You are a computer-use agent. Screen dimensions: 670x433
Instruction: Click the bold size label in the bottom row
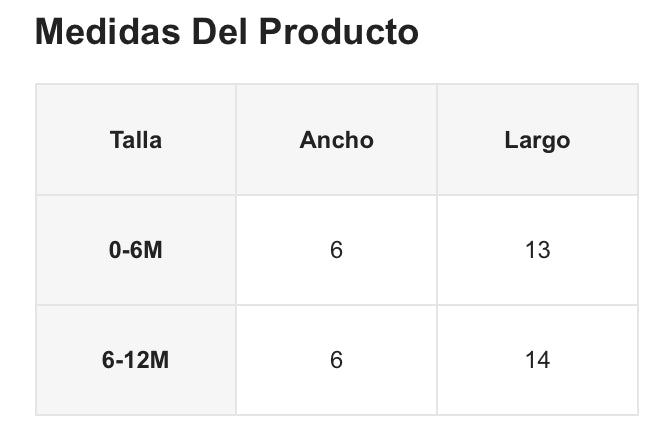coord(136,360)
